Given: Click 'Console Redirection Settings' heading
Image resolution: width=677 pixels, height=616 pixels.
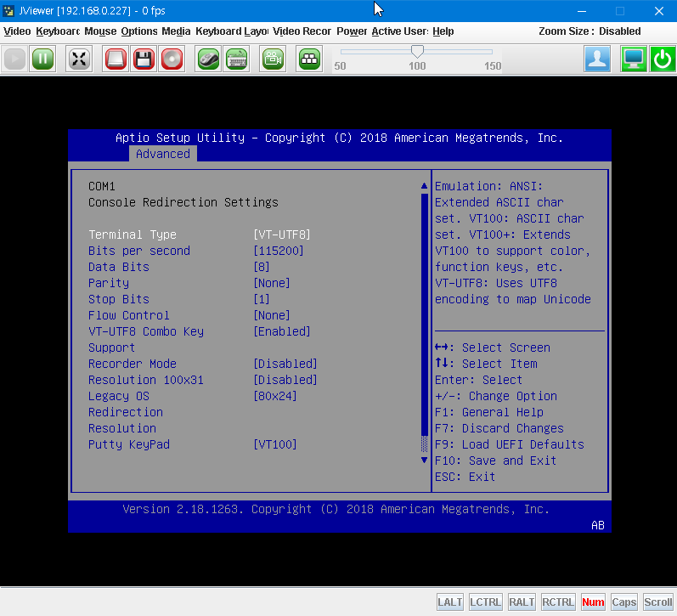Looking at the screenshot, I should pyautogui.click(x=183, y=202).
